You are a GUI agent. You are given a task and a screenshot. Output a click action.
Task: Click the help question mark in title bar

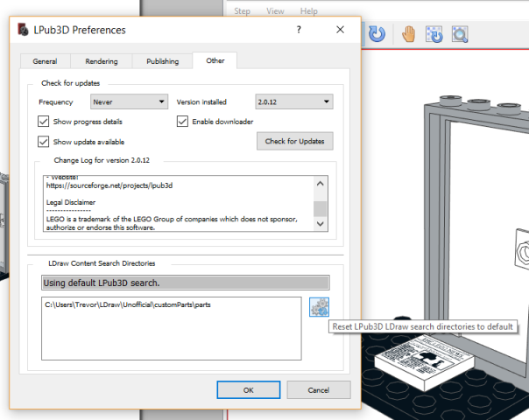[x=299, y=30]
